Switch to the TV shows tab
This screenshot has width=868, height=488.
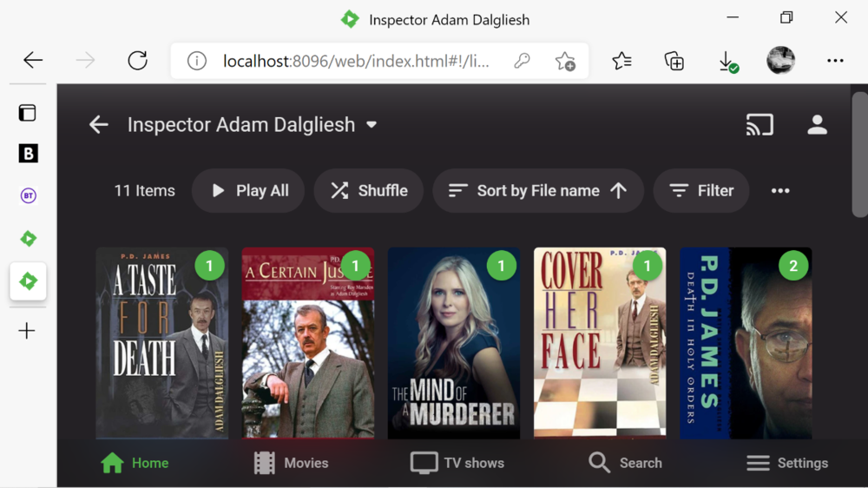click(457, 463)
